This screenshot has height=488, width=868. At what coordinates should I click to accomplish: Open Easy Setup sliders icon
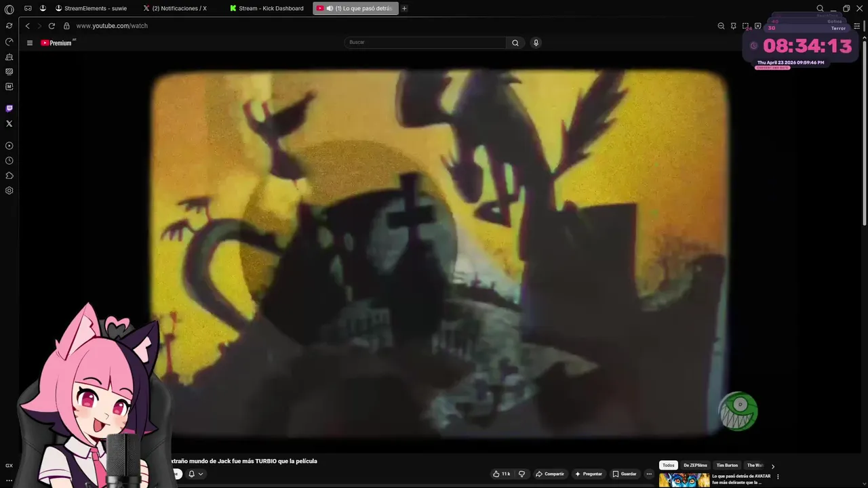(856, 26)
